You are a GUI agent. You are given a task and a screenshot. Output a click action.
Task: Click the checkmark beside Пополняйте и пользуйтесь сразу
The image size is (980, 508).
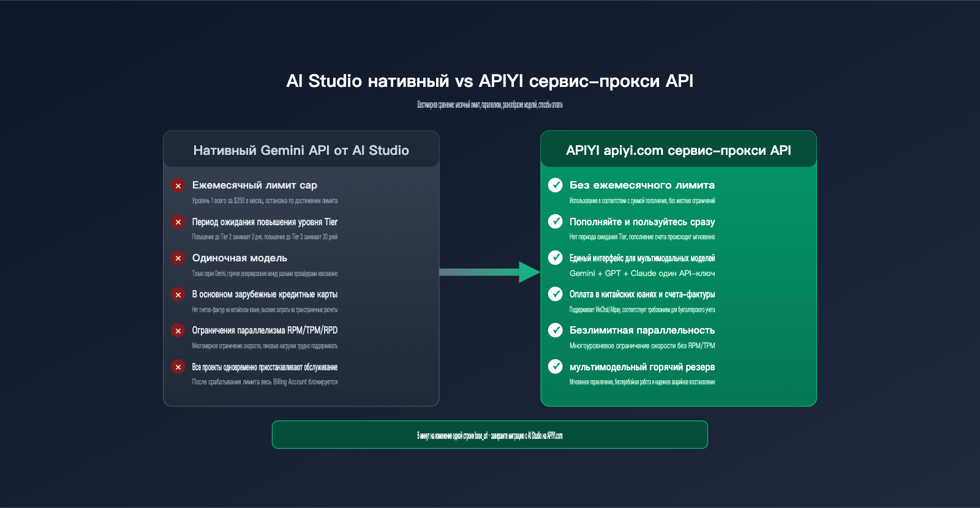click(556, 222)
